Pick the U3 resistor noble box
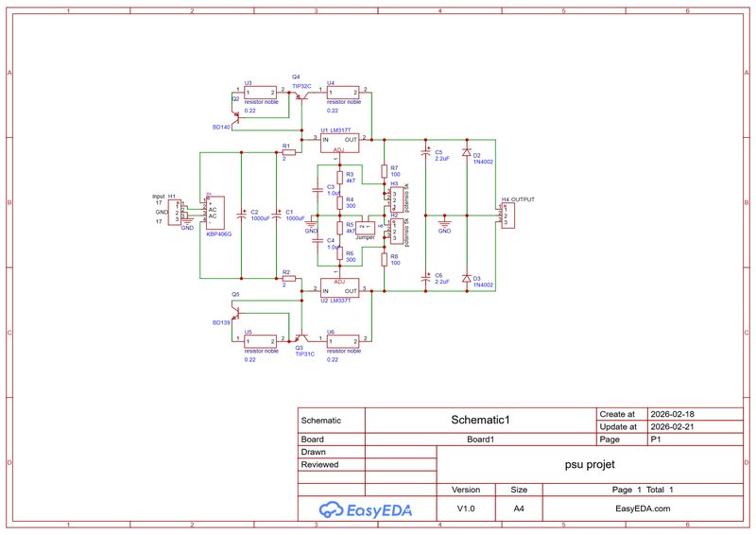The width and height of the screenshot is (756, 535). click(261, 93)
